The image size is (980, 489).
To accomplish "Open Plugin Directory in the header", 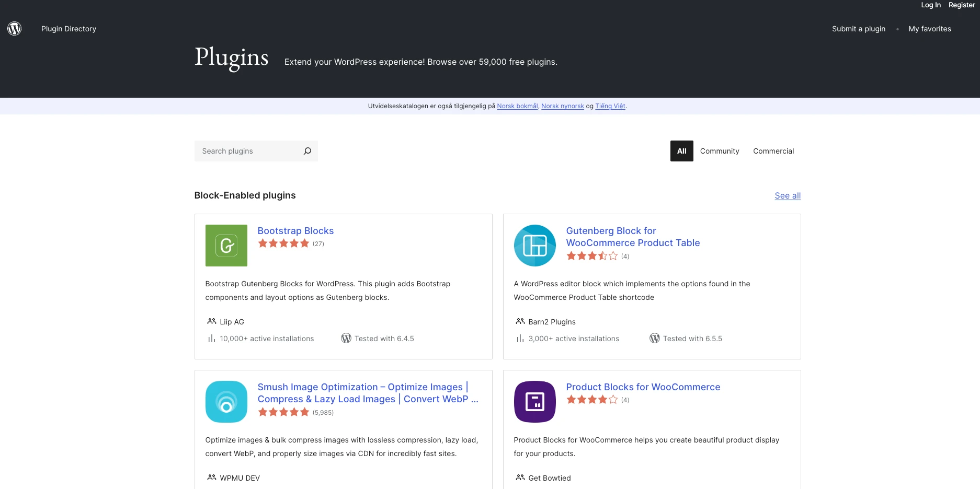I will [x=69, y=29].
